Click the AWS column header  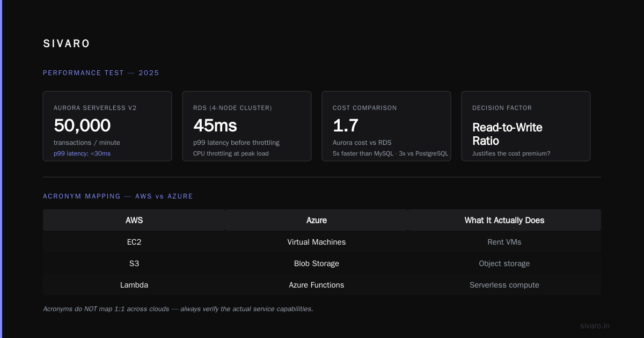click(134, 220)
